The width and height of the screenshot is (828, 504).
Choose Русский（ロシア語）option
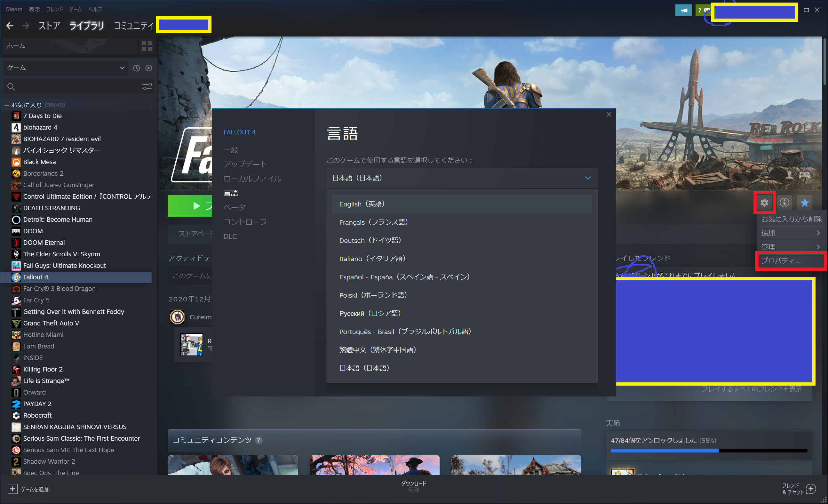click(x=462, y=314)
